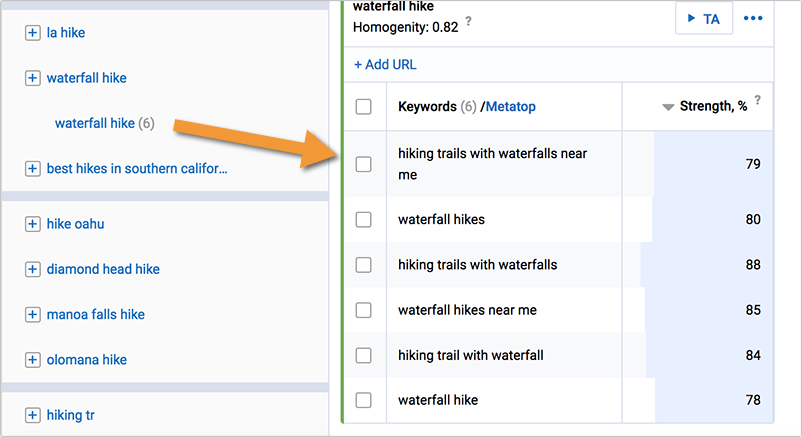The height and width of the screenshot is (437, 802).
Task: Click the Homogenity help question mark
Action: pyautogui.click(x=468, y=21)
